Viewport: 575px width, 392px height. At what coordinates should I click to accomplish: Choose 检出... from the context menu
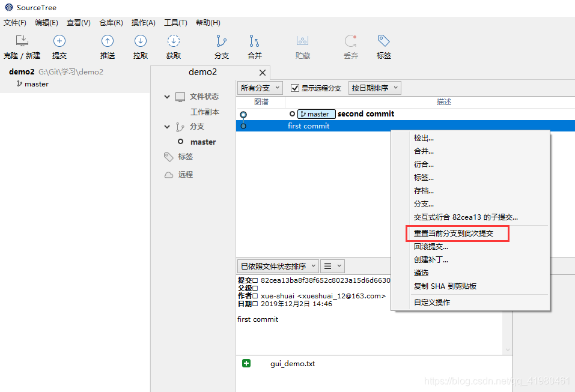471,138
